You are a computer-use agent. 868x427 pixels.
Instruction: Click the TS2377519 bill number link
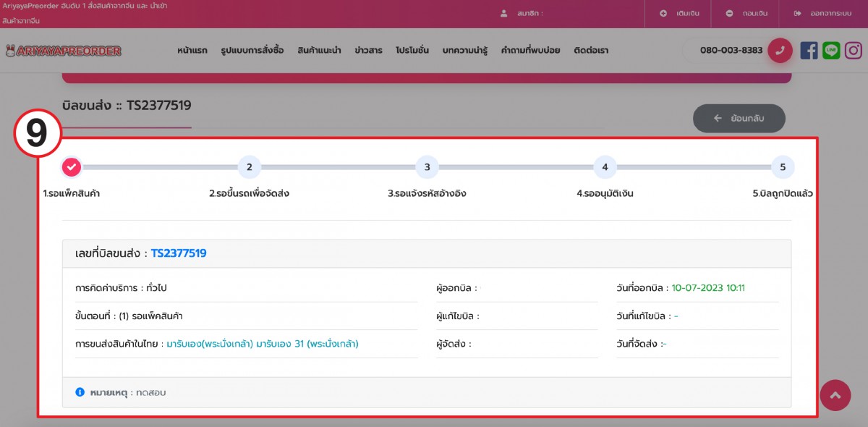click(x=179, y=253)
